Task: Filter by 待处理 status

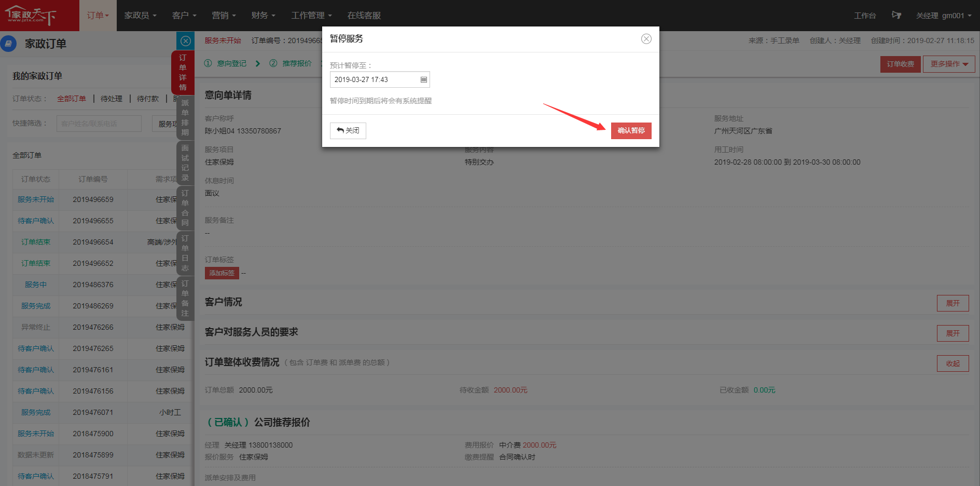Action: (112, 99)
